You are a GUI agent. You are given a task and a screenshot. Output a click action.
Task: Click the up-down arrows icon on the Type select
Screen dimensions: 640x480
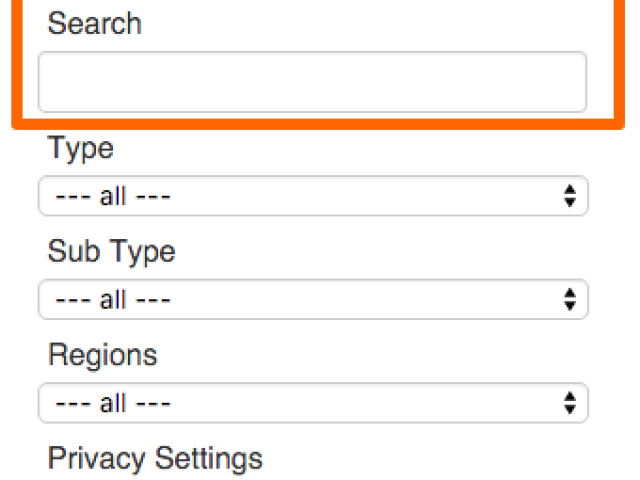point(570,196)
